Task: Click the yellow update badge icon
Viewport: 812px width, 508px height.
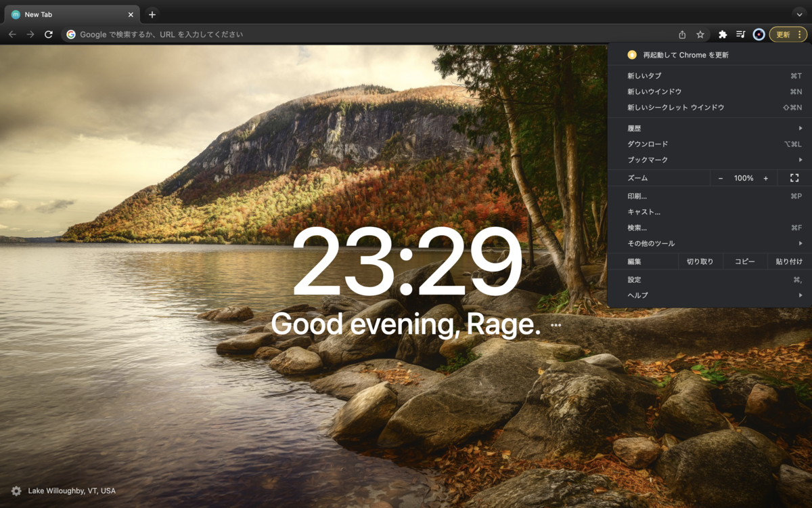Action: click(x=632, y=55)
